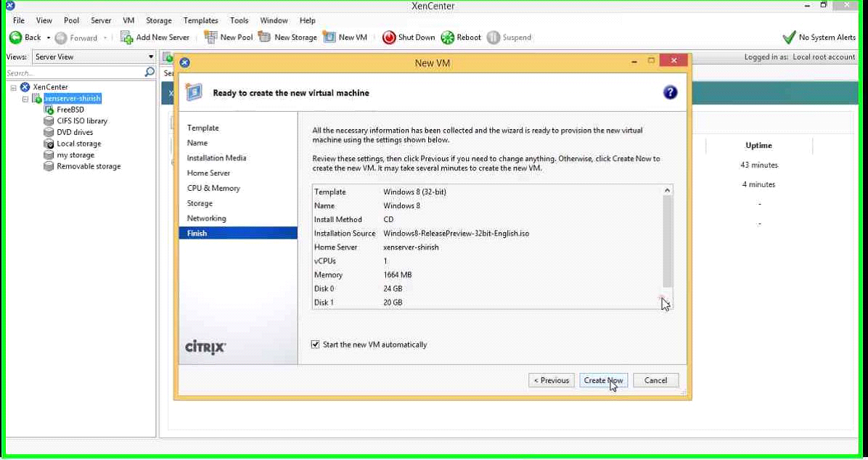Click the New VM dialog title icon
The image size is (868, 460).
coord(185,62)
